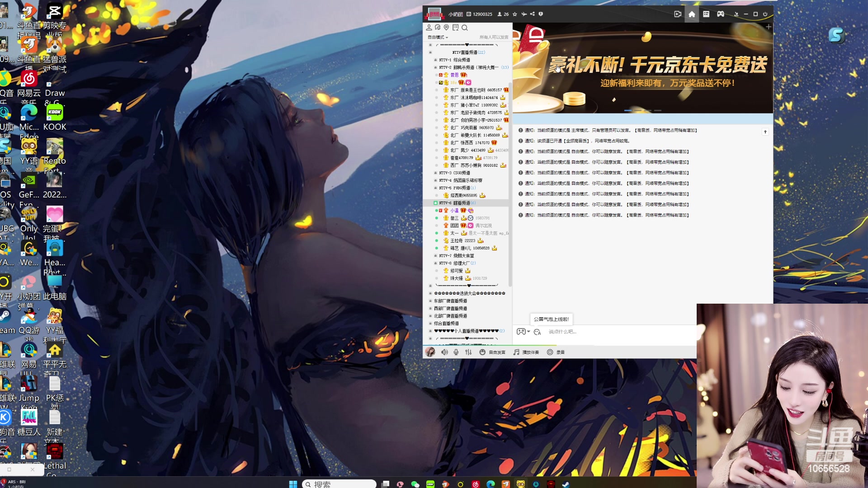Select user 张西西 1747070
868x488 pixels.
[470, 143]
